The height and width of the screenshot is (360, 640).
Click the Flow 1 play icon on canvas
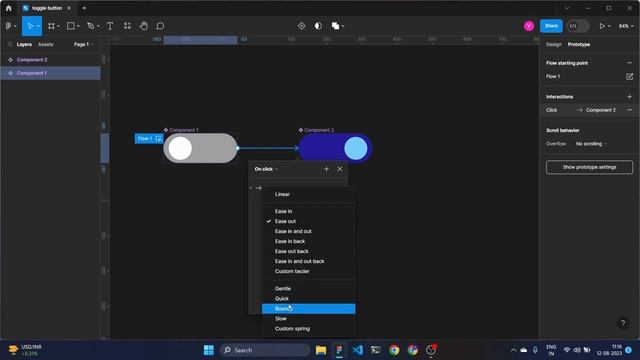(x=159, y=139)
